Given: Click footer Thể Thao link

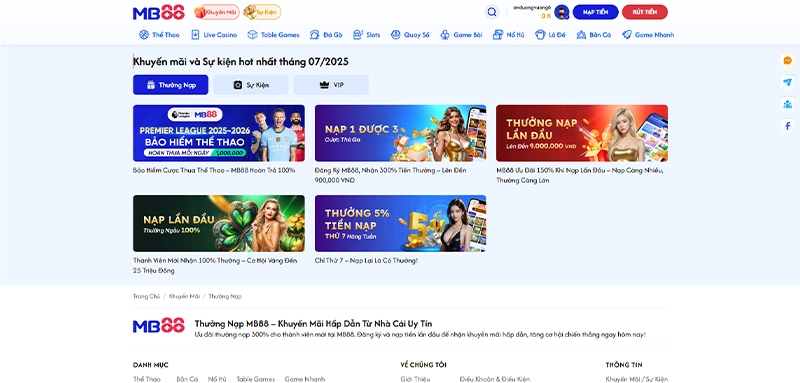Looking at the screenshot, I should click(x=146, y=379).
